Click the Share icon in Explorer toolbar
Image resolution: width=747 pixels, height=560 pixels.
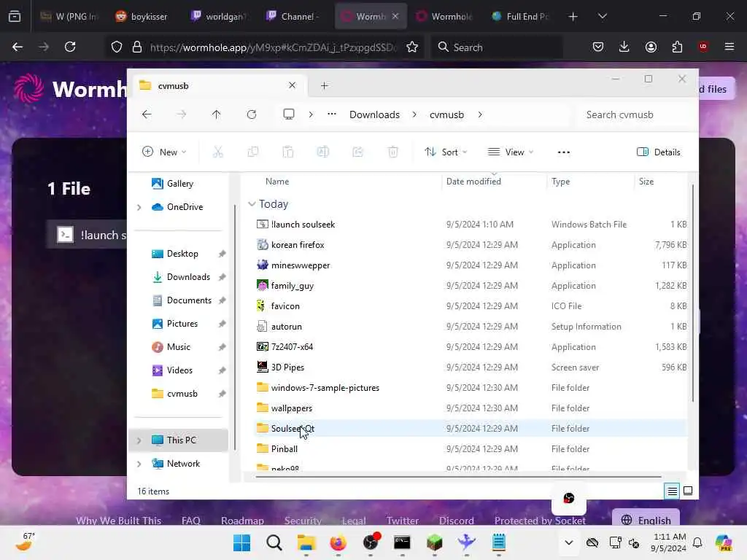point(357,152)
